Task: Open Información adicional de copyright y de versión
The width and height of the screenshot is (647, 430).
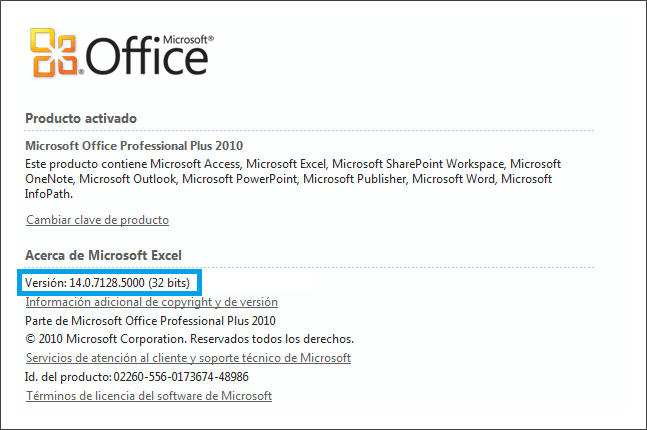Action: pyautogui.click(x=151, y=302)
